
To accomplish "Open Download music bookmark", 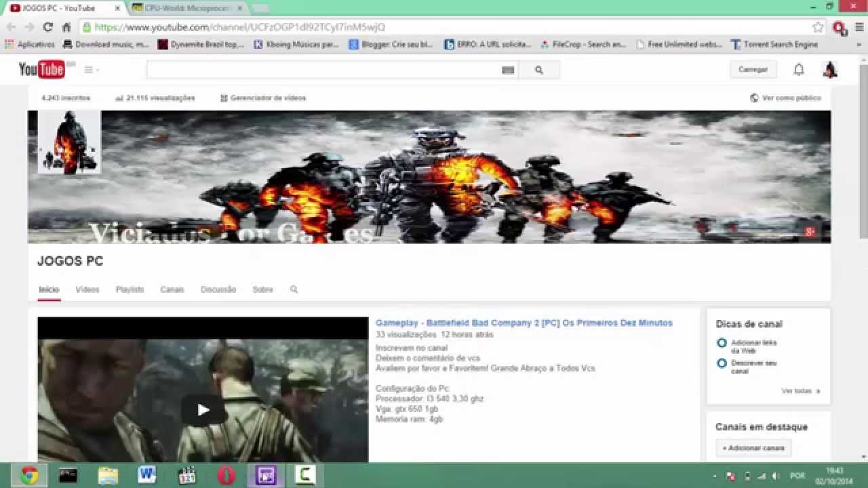I will pyautogui.click(x=106, y=45).
